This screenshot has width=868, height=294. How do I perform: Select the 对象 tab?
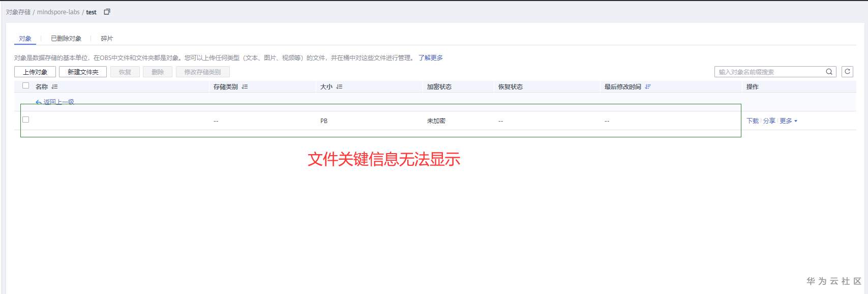(25, 39)
